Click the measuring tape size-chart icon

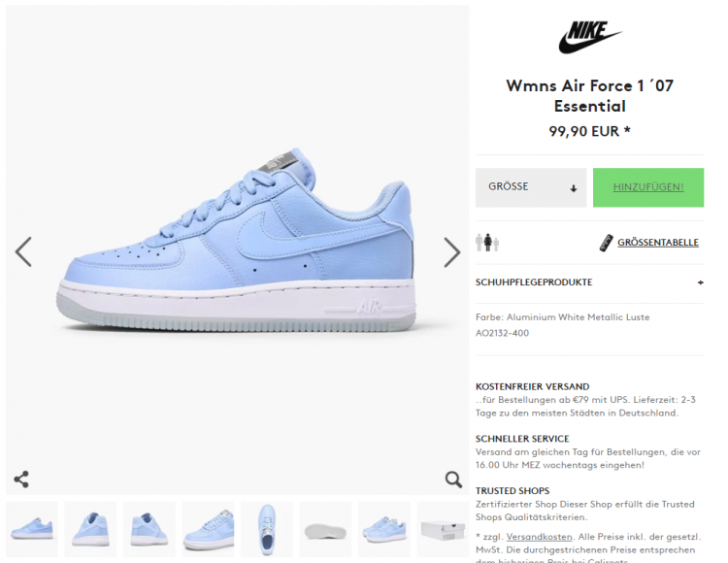click(606, 243)
